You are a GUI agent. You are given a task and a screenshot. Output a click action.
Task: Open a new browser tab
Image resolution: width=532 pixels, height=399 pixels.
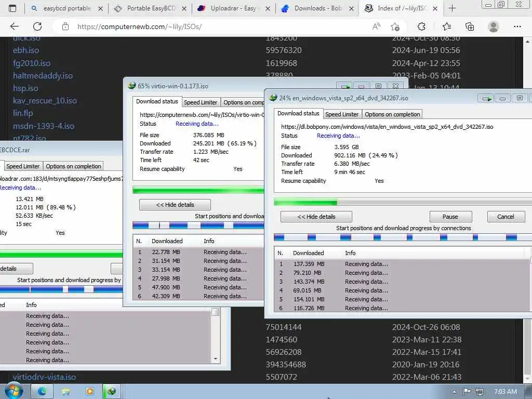click(x=452, y=8)
